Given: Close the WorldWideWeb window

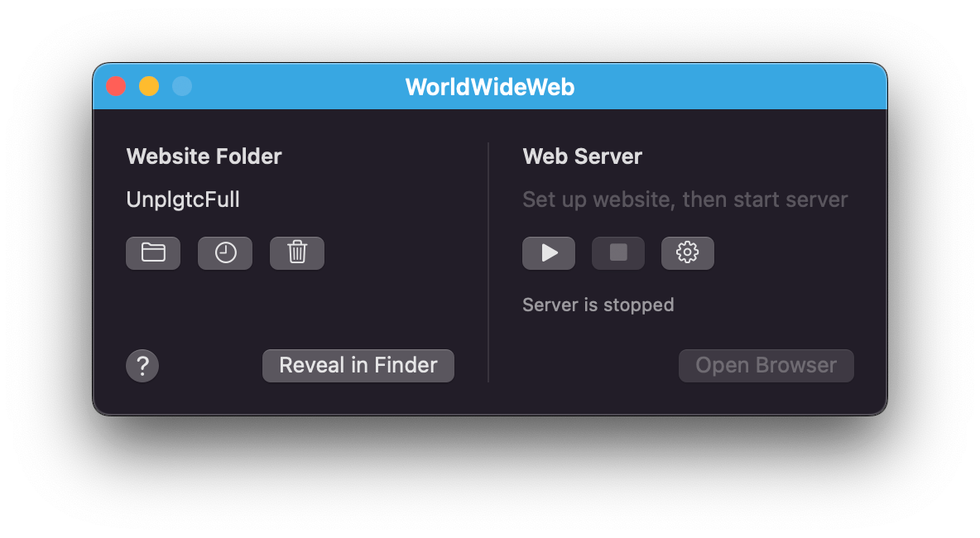Looking at the screenshot, I should [x=116, y=86].
